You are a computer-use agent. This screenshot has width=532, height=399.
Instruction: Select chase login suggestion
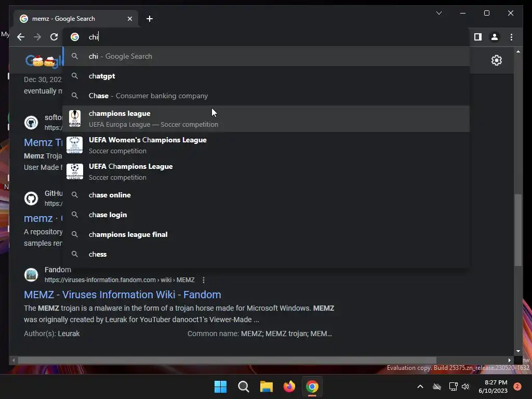(266, 215)
